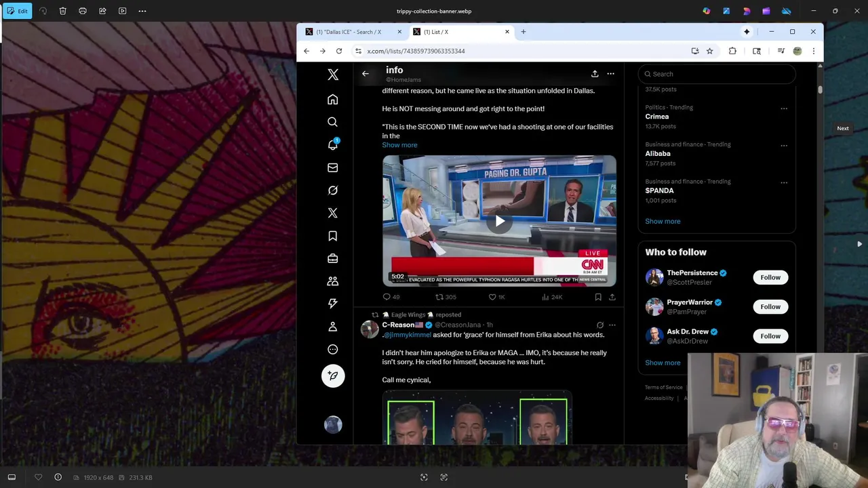The image size is (868, 488).
Task: Delete the image with the trash icon
Action: (x=62, y=11)
